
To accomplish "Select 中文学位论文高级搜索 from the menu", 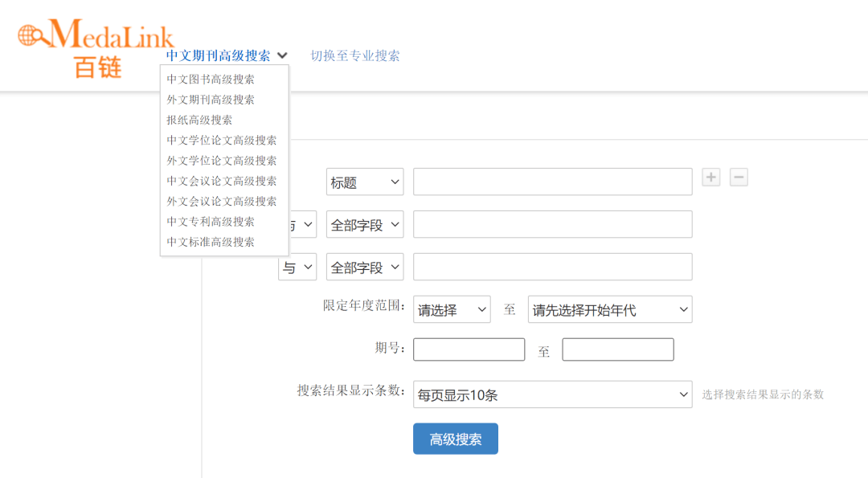I will point(222,139).
